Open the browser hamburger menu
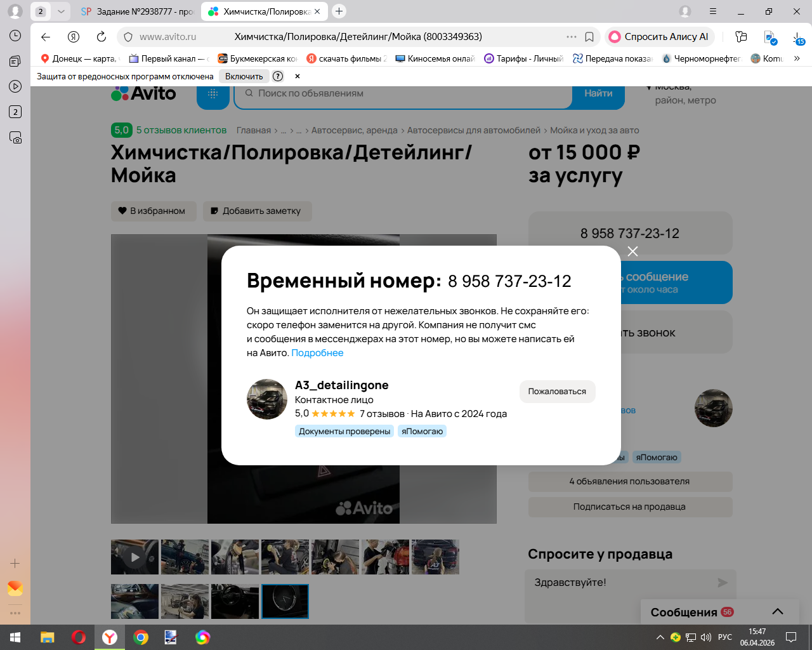This screenshot has height=650, width=812. (x=713, y=11)
